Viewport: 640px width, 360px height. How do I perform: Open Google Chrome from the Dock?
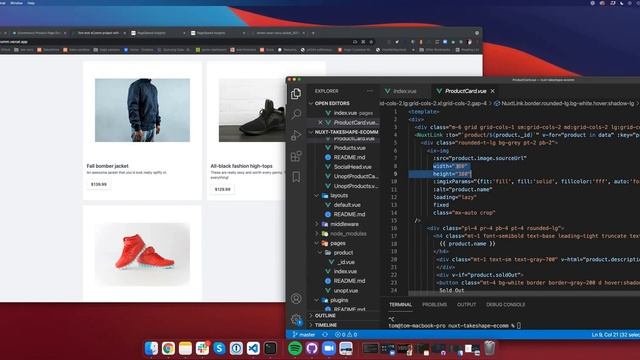(x=168, y=349)
